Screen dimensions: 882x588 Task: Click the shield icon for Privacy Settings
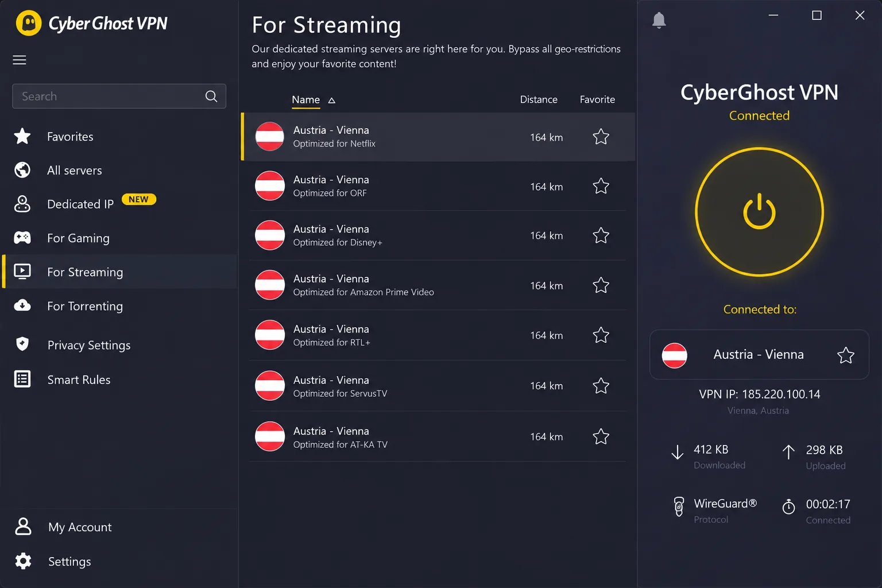pyautogui.click(x=22, y=345)
